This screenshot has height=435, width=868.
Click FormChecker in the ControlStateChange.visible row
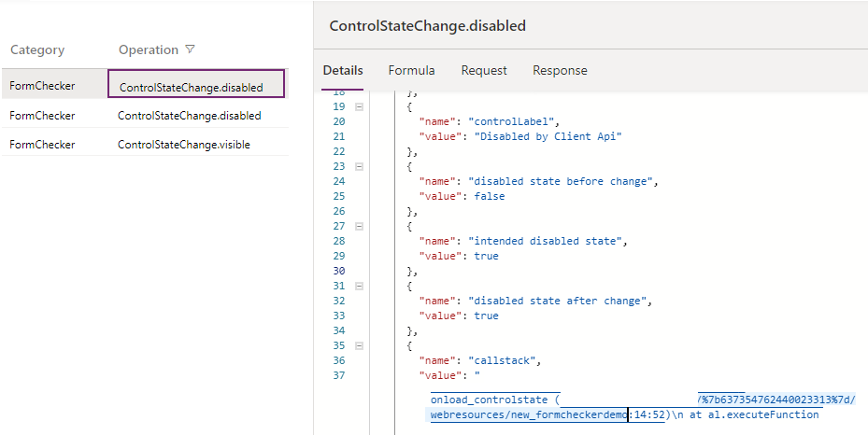point(42,145)
